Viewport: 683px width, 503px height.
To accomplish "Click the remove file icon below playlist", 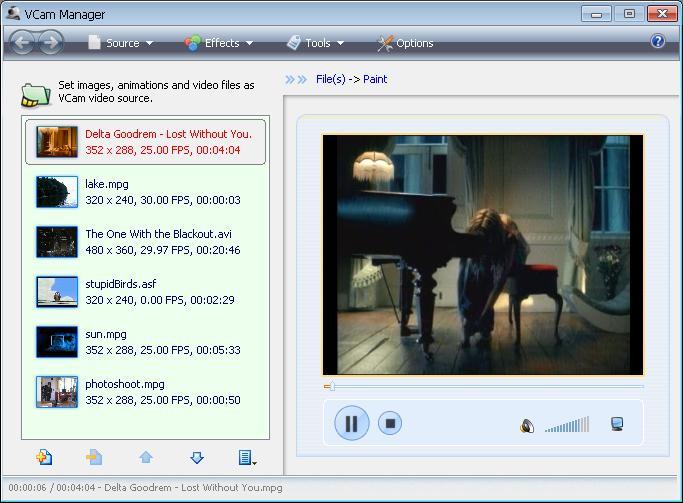I will point(94,457).
